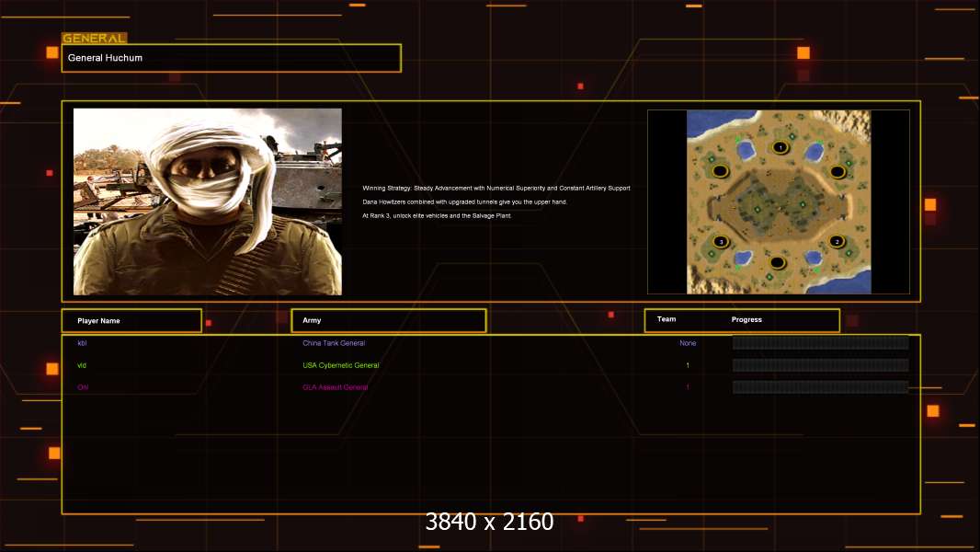The image size is (980, 552).
Task: Click the General Huchum portrait image
Action: [208, 201]
